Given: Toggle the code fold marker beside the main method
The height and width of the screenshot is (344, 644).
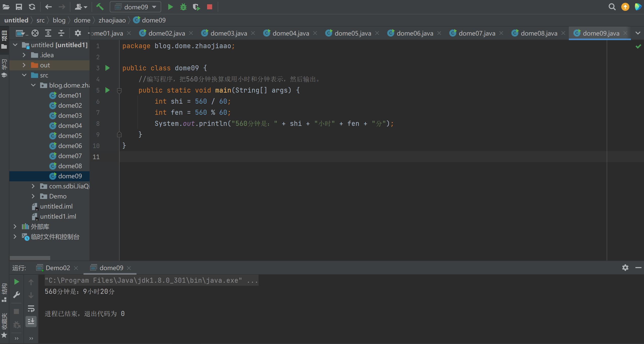Looking at the screenshot, I should click(119, 90).
